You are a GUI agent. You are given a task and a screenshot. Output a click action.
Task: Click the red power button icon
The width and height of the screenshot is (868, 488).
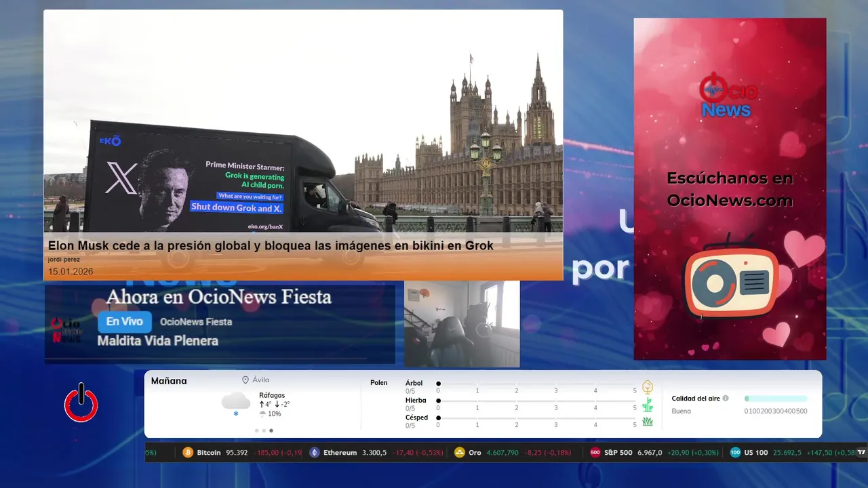point(81,403)
